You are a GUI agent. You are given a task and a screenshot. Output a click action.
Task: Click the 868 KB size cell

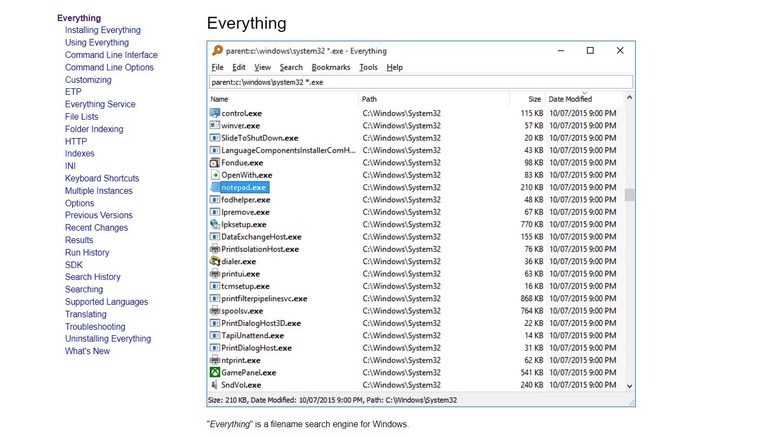(x=532, y=299)
